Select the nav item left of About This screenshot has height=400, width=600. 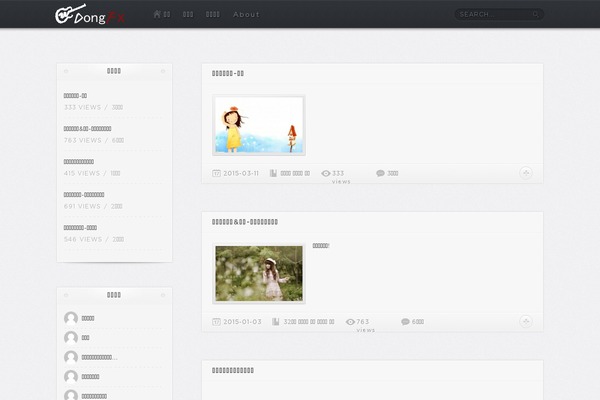click(213, 15)
